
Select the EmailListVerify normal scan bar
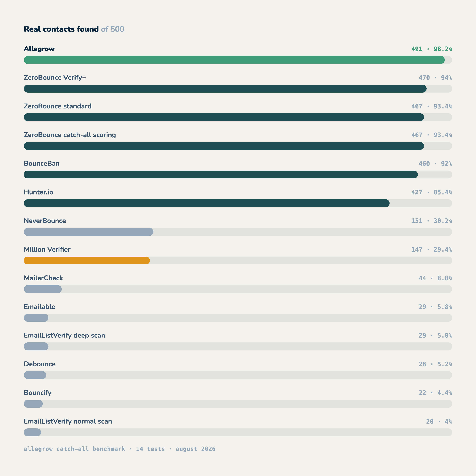[x=32, y=432]
